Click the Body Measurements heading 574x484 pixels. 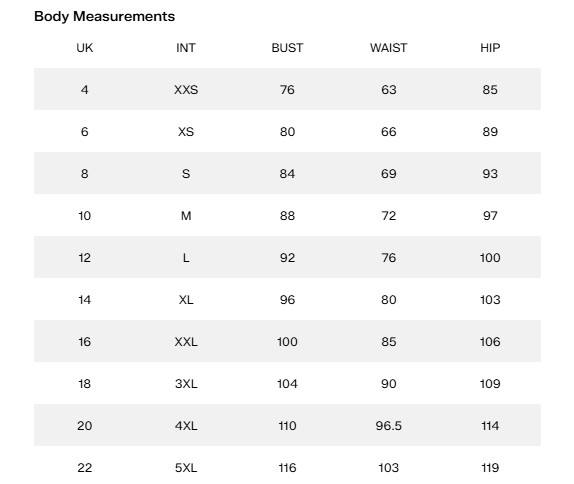[x=104, y=16]
